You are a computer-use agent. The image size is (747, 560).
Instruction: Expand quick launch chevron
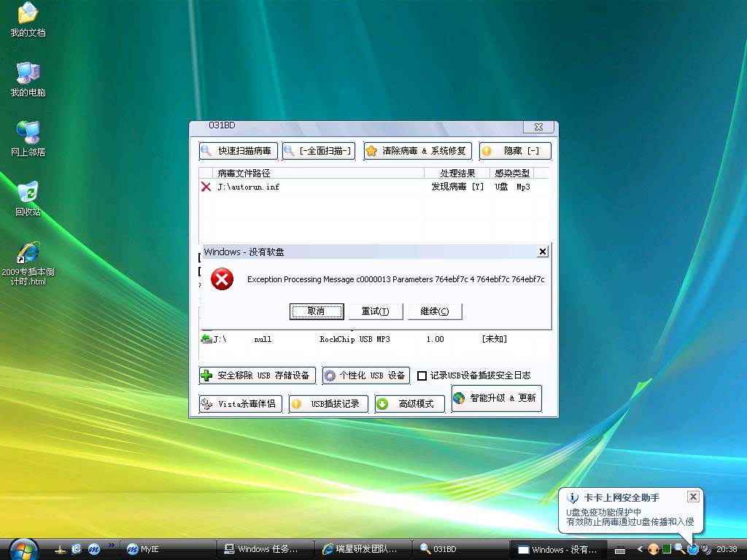(x=112, y=545)
